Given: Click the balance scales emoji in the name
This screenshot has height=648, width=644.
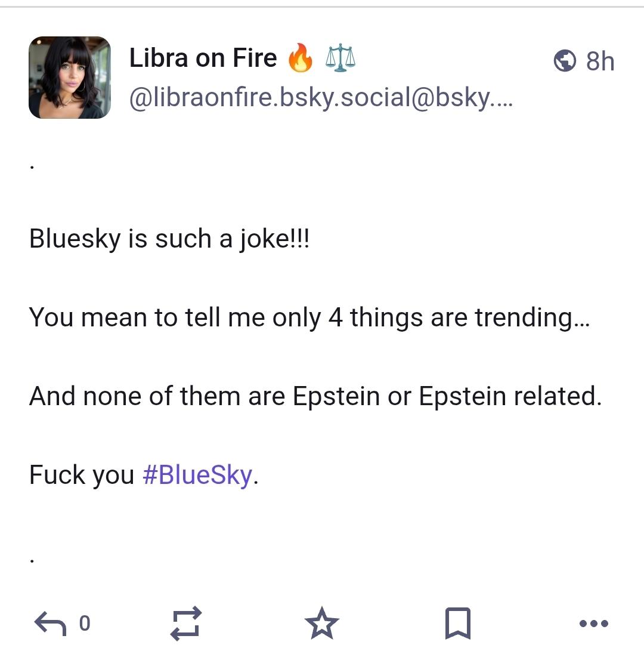Looking at the screenshot, I should click(340, 59).
